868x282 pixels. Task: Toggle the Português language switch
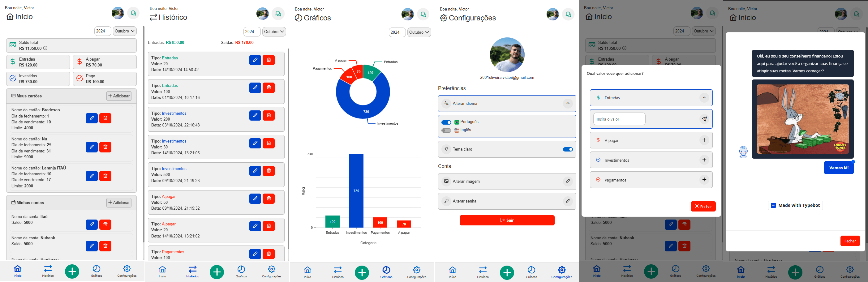(x=446, y=122)
